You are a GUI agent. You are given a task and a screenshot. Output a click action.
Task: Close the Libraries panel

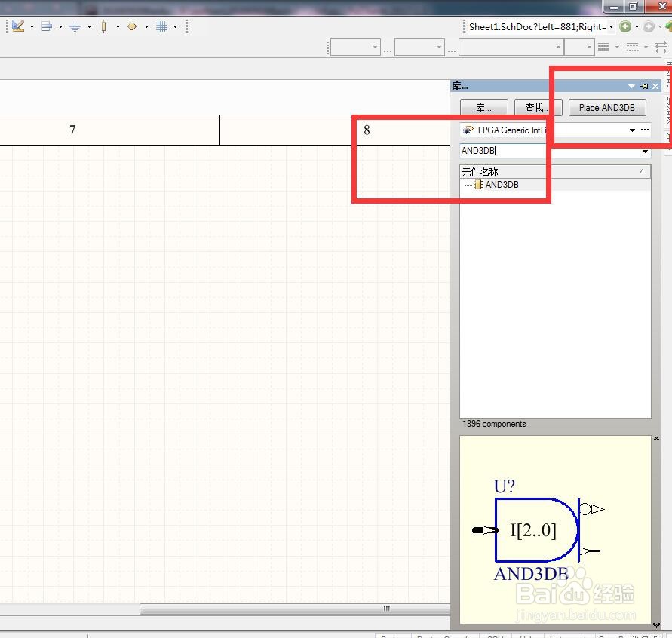[x=655, y=87]
